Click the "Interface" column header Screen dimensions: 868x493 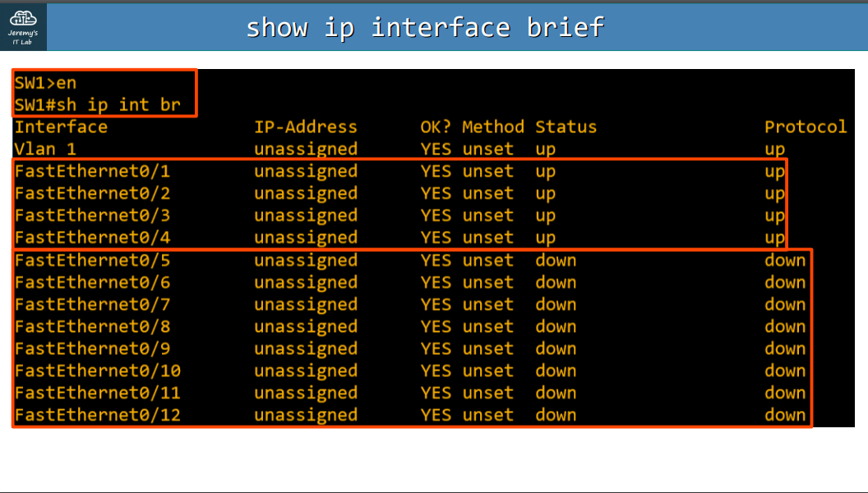click(x=61, y=127)
